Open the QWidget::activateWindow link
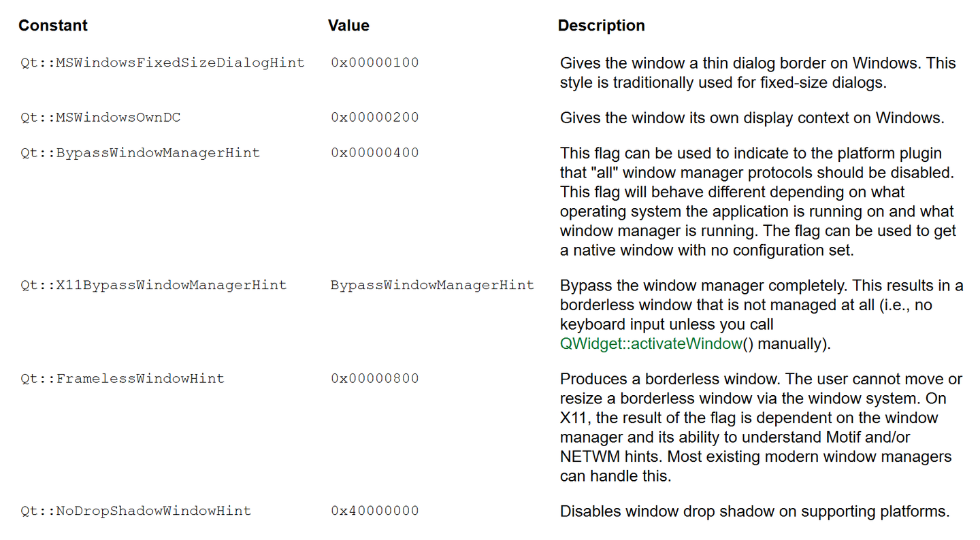This screenshot has width=980, height=540. [x=651, y=343]
